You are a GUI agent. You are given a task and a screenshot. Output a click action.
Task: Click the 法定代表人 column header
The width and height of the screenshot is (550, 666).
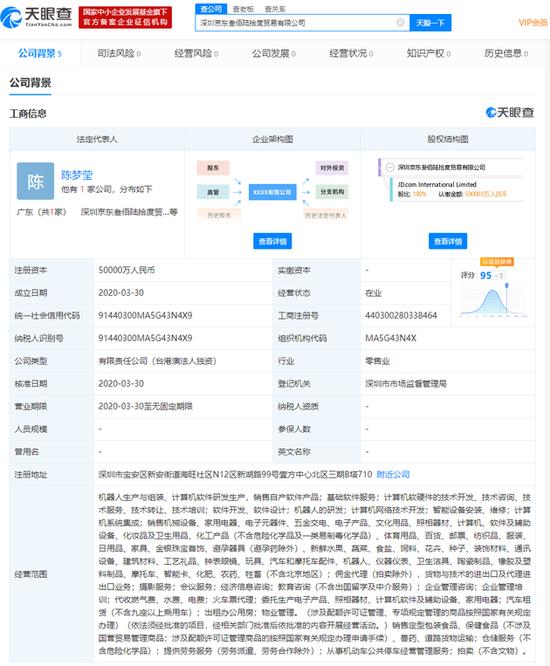[x=97, y=139]
